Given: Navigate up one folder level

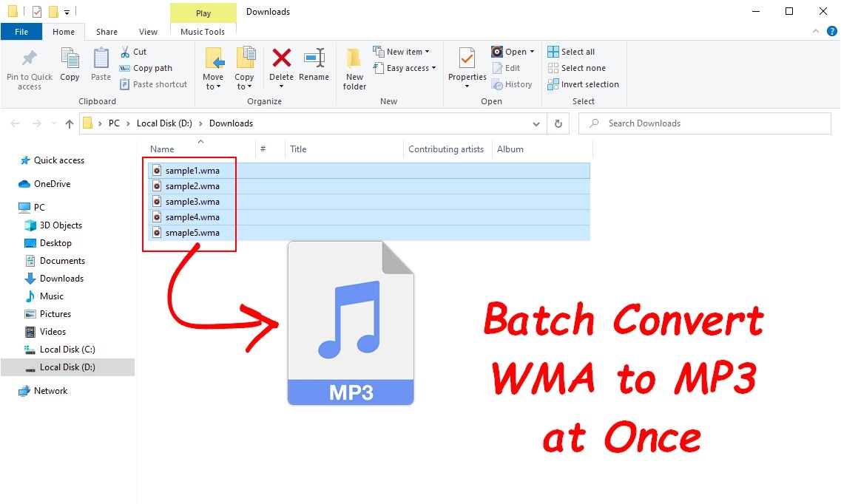Looking at the screenshot, I should [x=69, y=123].
